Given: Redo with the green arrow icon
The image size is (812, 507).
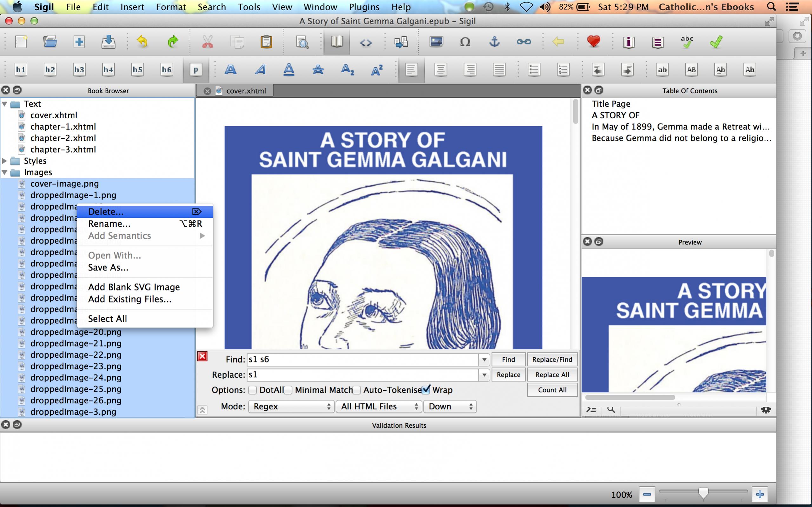Looking at the screenshot, I should click(173, 42).
